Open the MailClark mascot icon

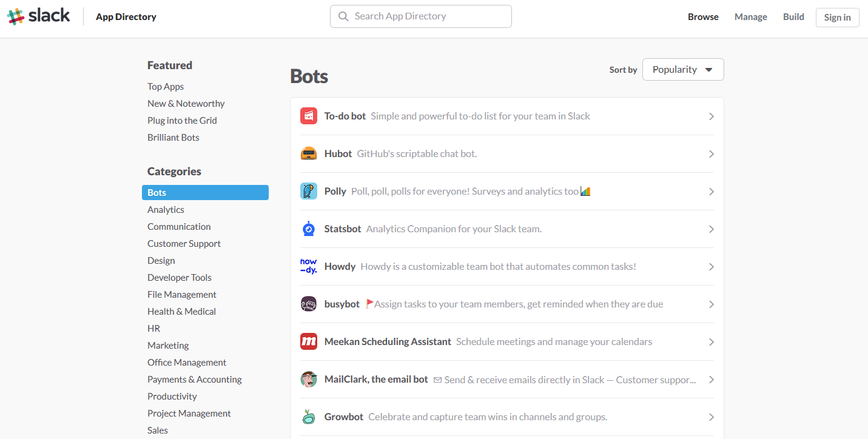pyautogui.click(x=309, y=379)
